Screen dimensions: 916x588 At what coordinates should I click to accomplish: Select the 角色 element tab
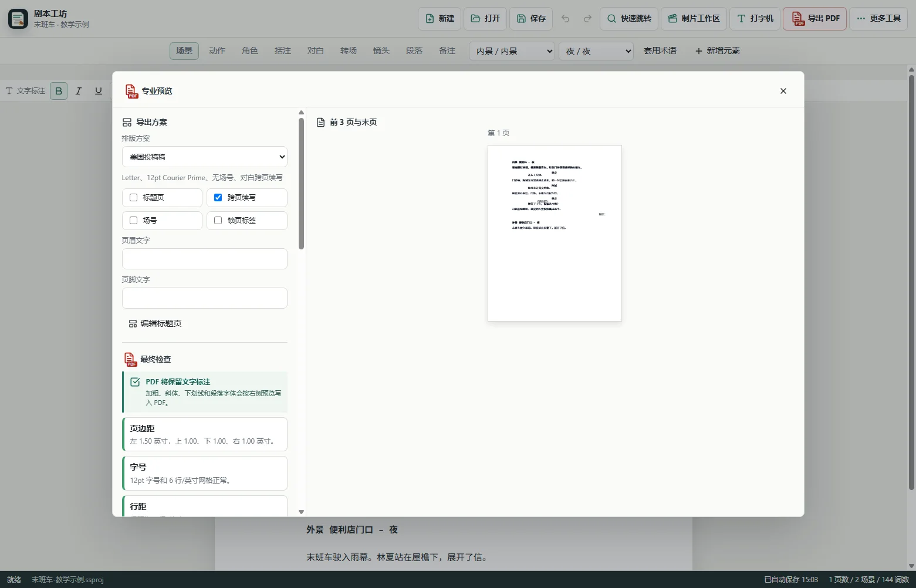click(x=250, y=51)
